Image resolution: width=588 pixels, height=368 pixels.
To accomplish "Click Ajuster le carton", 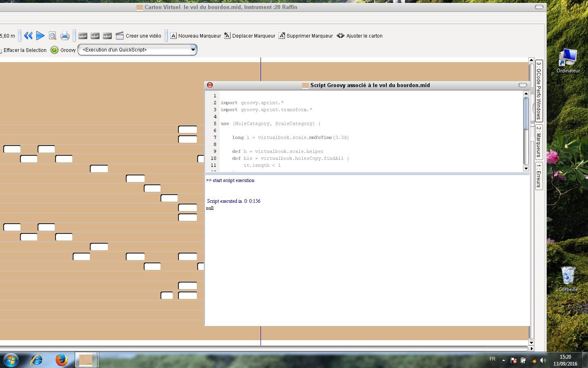I will [359, 36].
